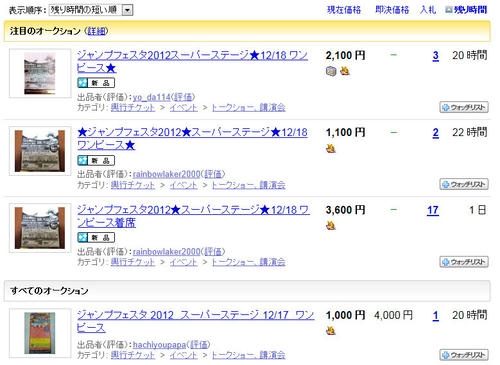The width and height of the screenshot is (500, 365).
Task: Click the orange icon under 3,600円 price
Action: pyautogui.click(x=331, y=226)
